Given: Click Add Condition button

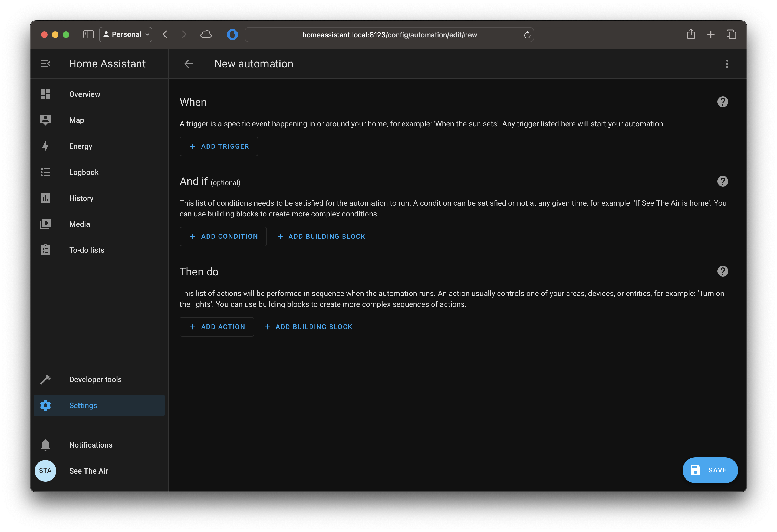Looking at the screenshot, I should 223,237.
